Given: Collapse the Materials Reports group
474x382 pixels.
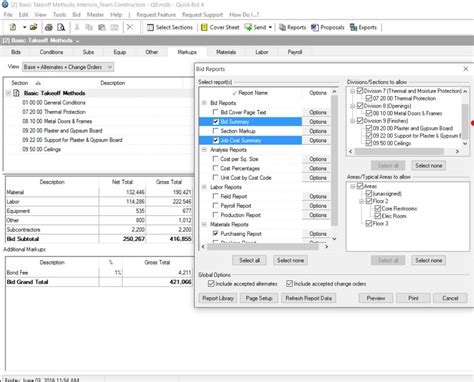Looking at the screenshot, I should click(204, 224).
